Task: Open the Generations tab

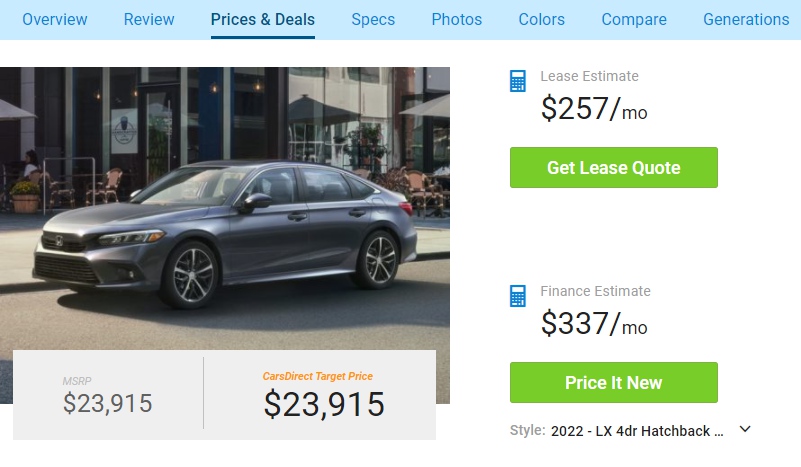Action: tap(746, 19)
